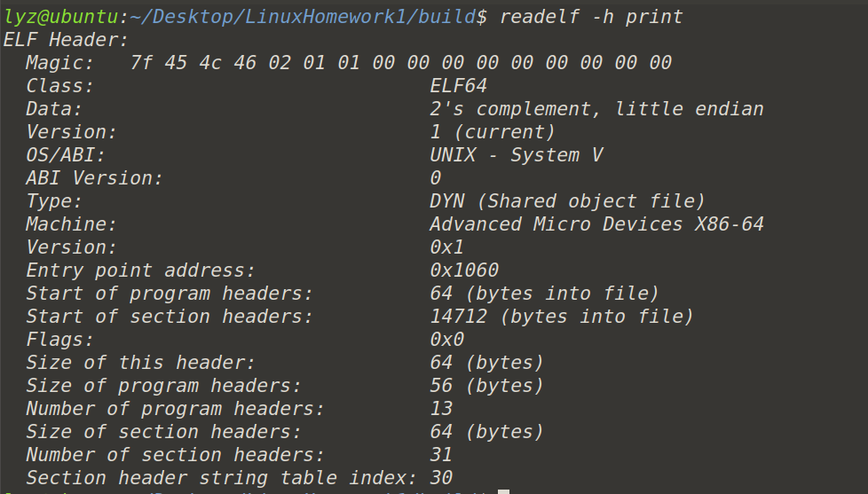Image resolution: width=868 pixels, height=494 pixels.
Task: Click the ELF64 class value
Action: (x=458, y=86)
